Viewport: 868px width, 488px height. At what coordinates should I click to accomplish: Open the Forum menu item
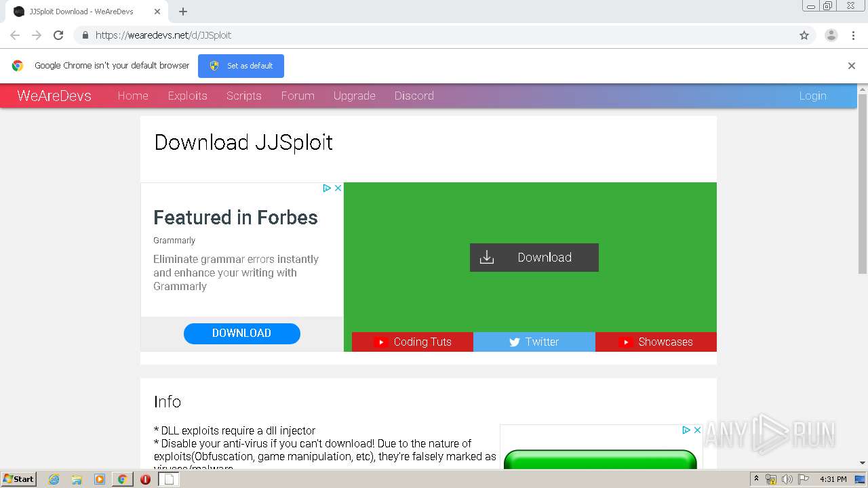coord(298,96)
